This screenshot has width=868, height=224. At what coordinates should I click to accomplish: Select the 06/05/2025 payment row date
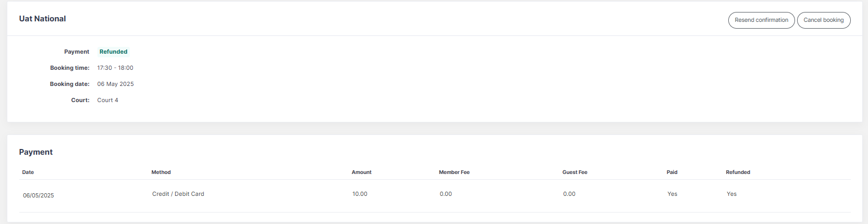pyautogui.click(x=39, y=195)
